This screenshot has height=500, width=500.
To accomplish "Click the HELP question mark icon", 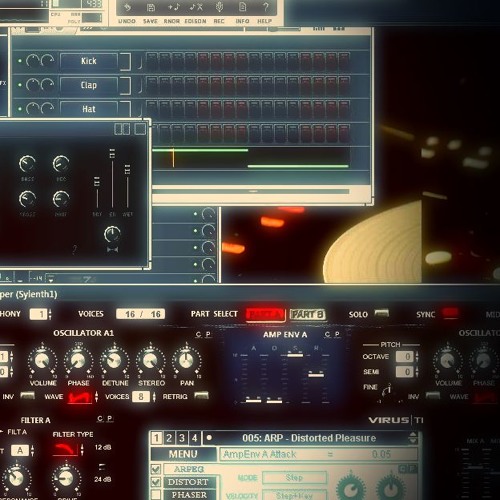I will (x=266, y=7).
